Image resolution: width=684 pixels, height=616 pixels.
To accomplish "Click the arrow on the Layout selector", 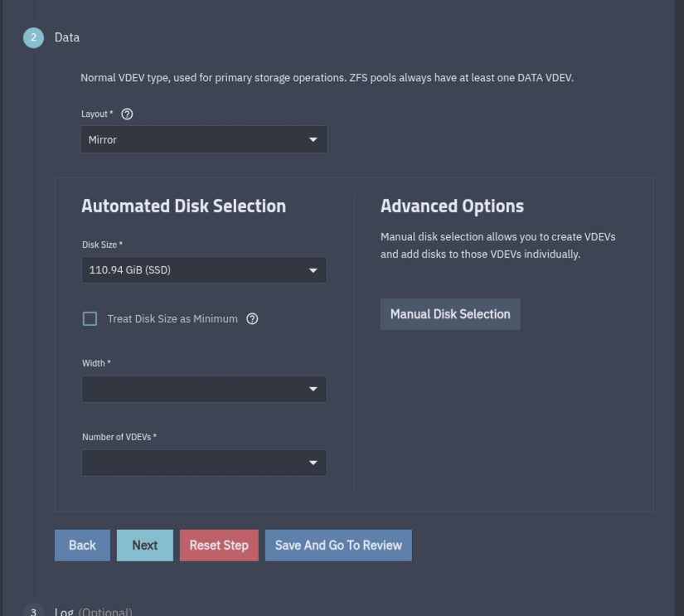I will point(313,140).
